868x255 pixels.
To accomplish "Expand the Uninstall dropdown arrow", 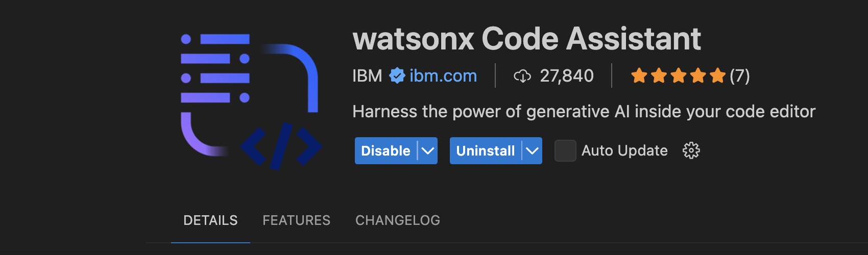I will pos(532,150).
